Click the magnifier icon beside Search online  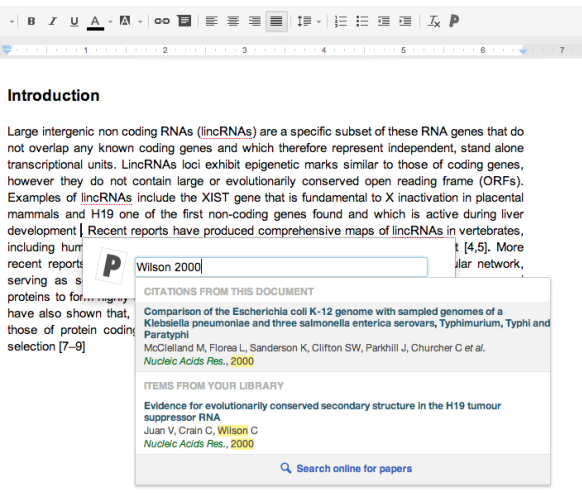point(285,468)
